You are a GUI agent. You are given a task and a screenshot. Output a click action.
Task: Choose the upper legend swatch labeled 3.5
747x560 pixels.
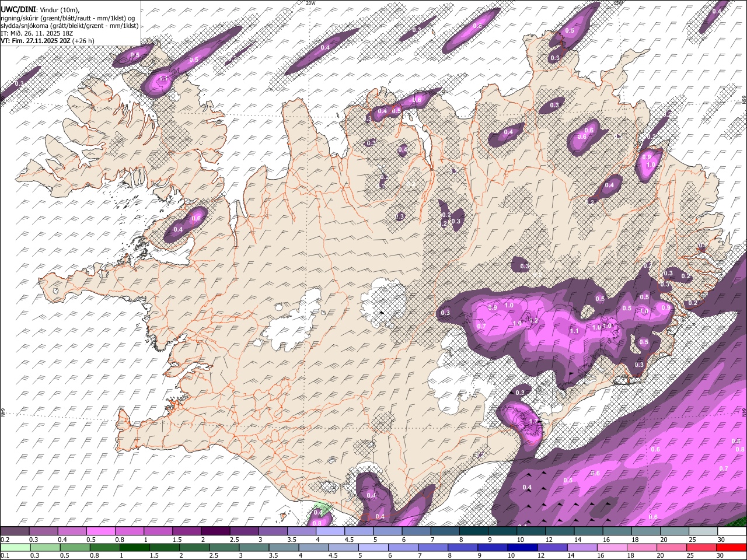[301, 531]
